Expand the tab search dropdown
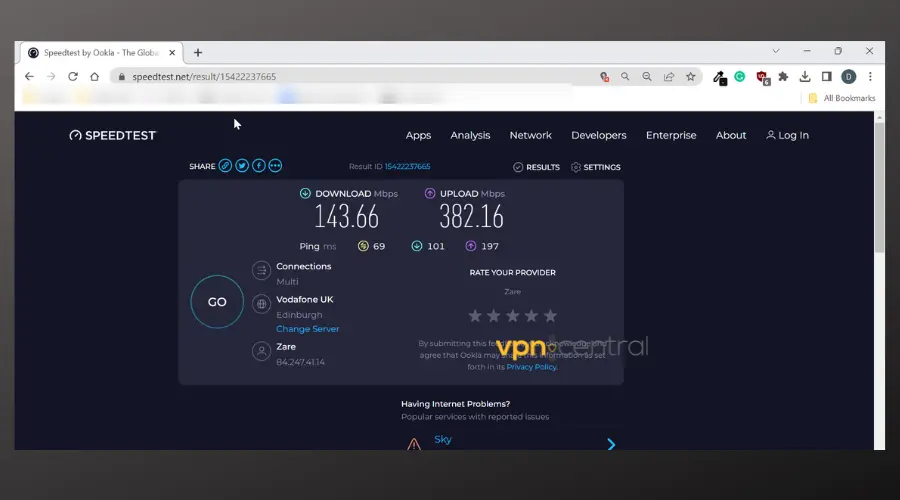This screenshot has height=500, width=900. pos(776,51)
